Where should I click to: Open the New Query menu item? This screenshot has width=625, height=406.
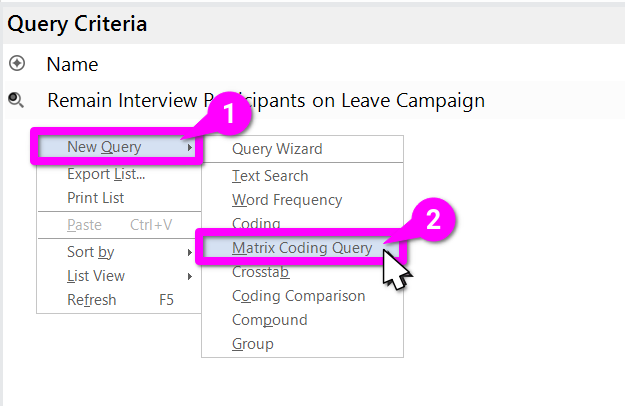[104, 148]
